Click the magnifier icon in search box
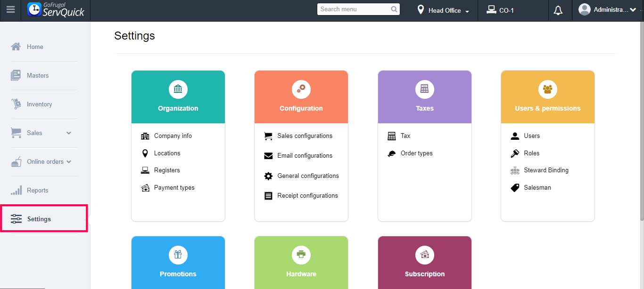Viewport: 644px width, 289px height. pos(394,9)
